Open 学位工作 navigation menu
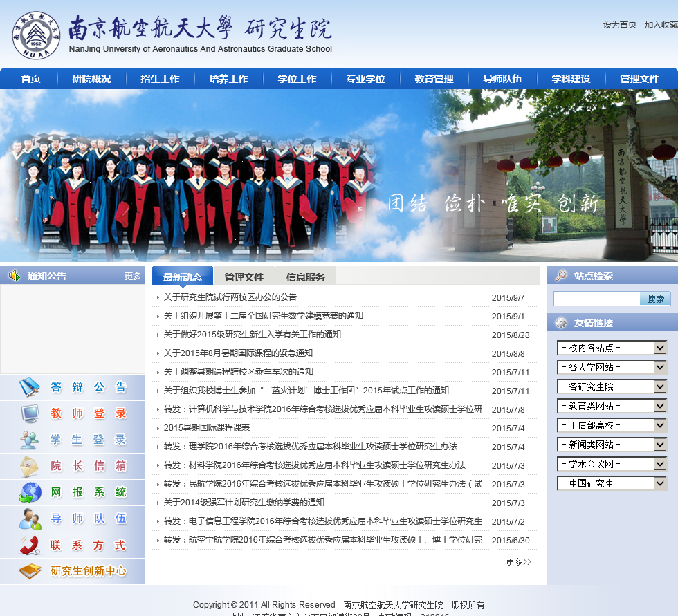The height and width of the screenshot is (616, 678). point(297,79)
